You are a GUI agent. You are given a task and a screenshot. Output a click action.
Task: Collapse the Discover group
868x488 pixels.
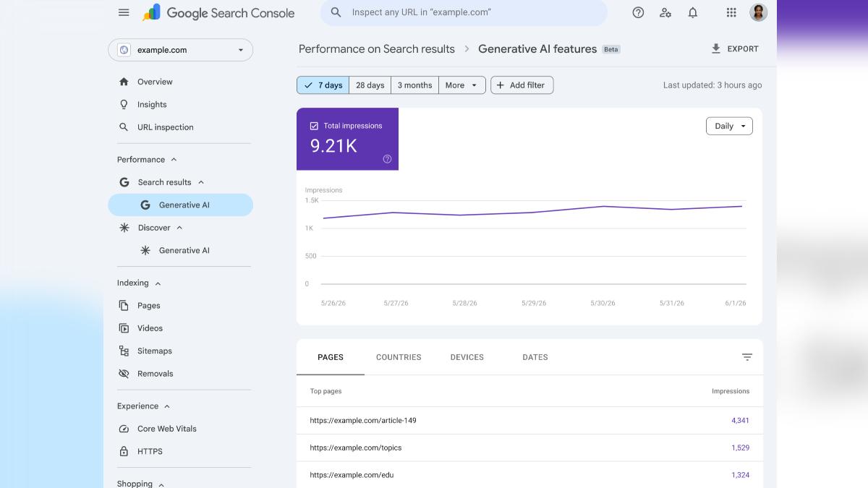tap(179, 228)
